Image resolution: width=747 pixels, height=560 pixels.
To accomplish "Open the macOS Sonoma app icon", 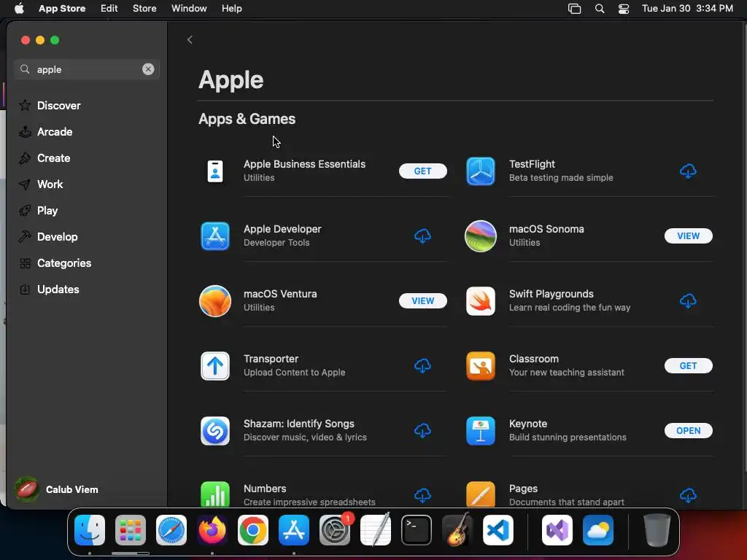I will [480, 236].
